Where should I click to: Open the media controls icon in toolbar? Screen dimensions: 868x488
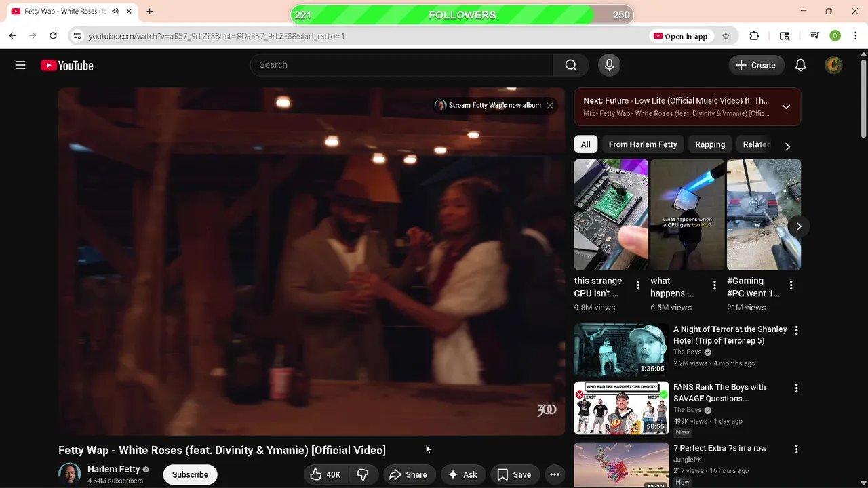coord(814,36)
